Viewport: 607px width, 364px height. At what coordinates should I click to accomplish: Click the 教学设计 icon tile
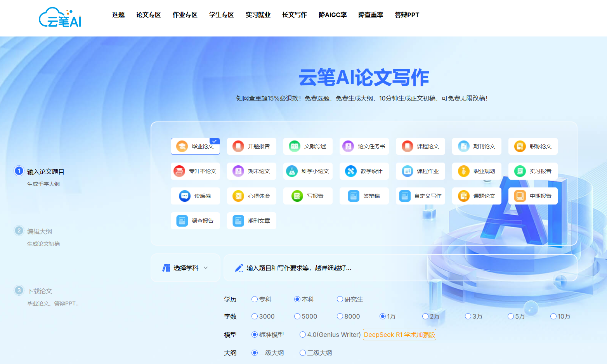[351, 171]
